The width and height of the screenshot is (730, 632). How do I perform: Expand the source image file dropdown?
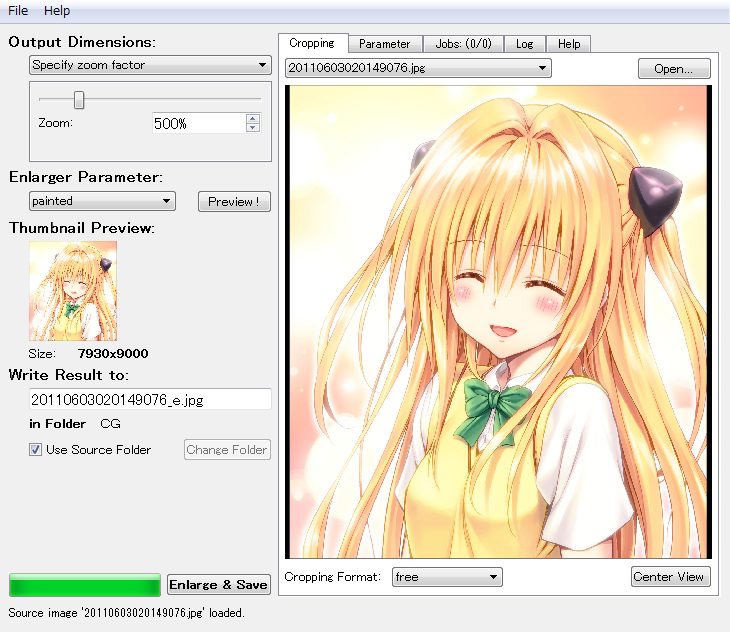click(418, 68)
